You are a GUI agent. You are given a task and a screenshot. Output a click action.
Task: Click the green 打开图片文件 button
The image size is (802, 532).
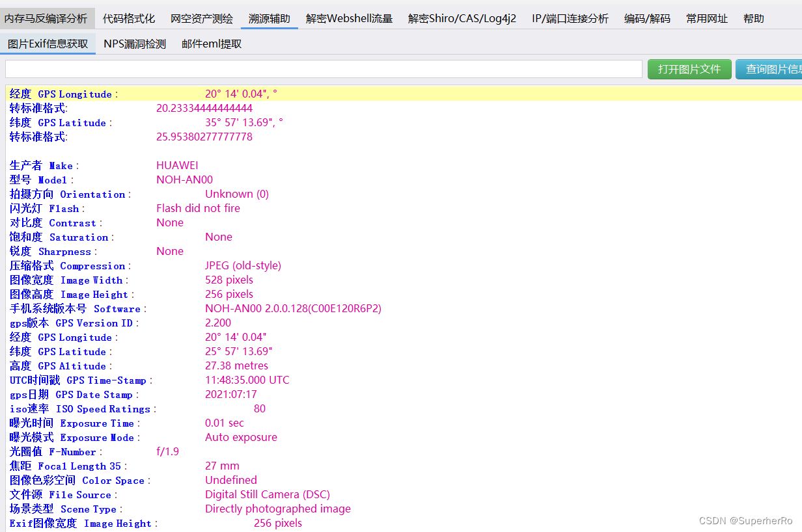(689, 68)
